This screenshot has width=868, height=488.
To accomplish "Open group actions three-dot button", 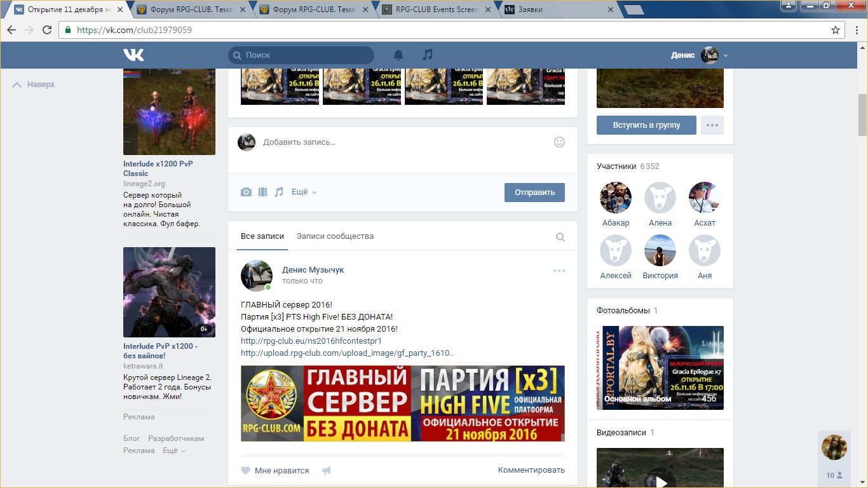I will pyautogui.click(x=712, y=125).
